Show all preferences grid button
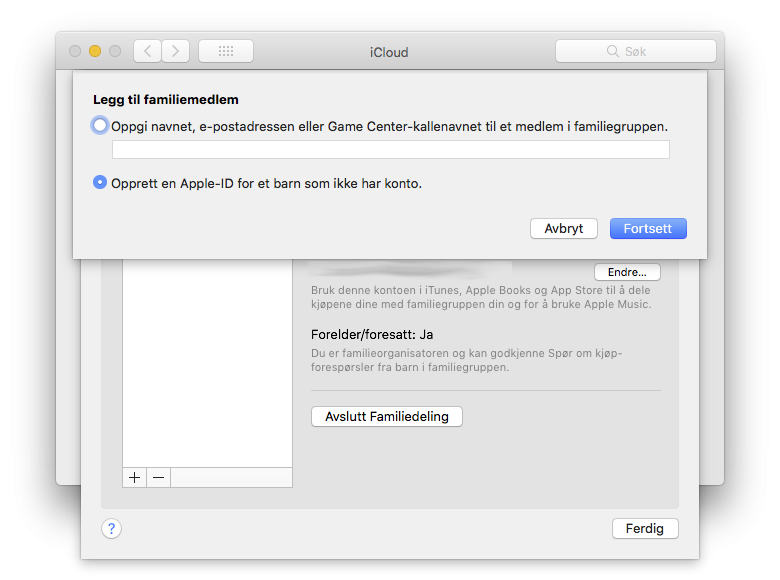This screenshot has height=580, width=780. (226, 51)
